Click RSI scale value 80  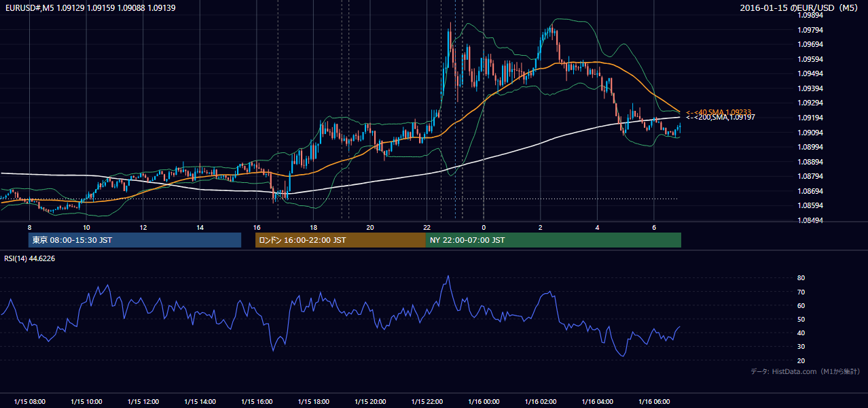coord(801,278)
